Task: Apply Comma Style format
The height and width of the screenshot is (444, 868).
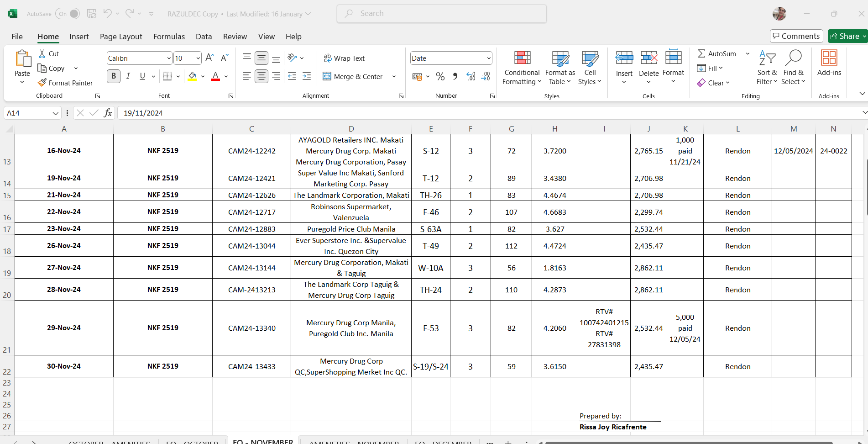Action: [455, 76]
